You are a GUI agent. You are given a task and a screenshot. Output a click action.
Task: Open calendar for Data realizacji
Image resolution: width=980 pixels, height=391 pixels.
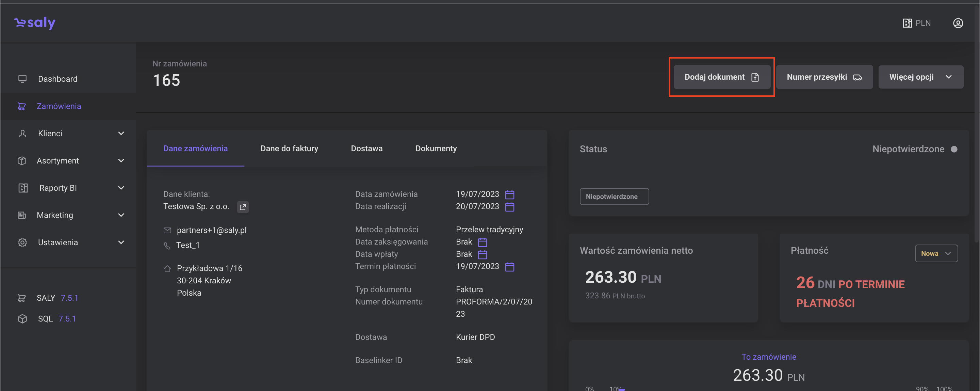pos(509,207)
